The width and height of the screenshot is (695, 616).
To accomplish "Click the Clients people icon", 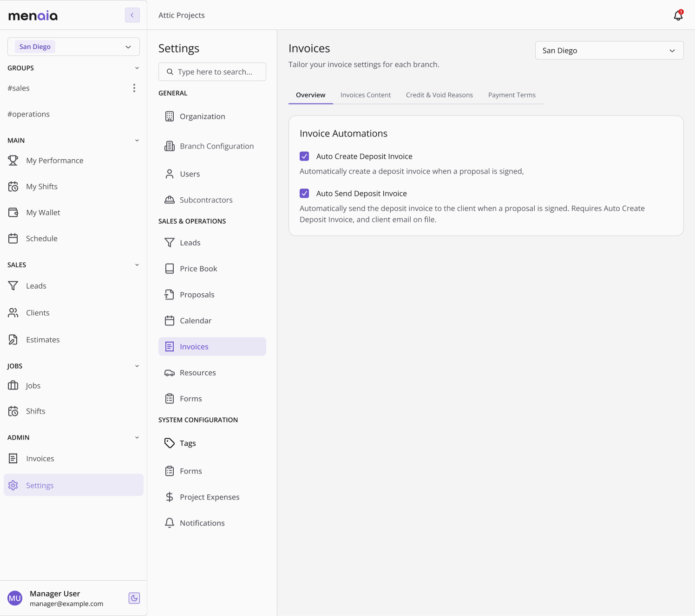I will point(13,313).
